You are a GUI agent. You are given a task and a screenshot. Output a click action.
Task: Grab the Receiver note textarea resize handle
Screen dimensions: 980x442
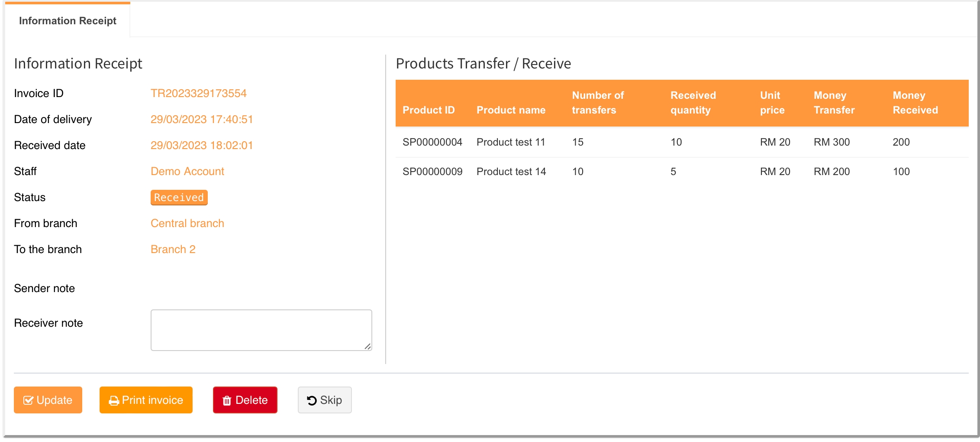coord(367,346)
